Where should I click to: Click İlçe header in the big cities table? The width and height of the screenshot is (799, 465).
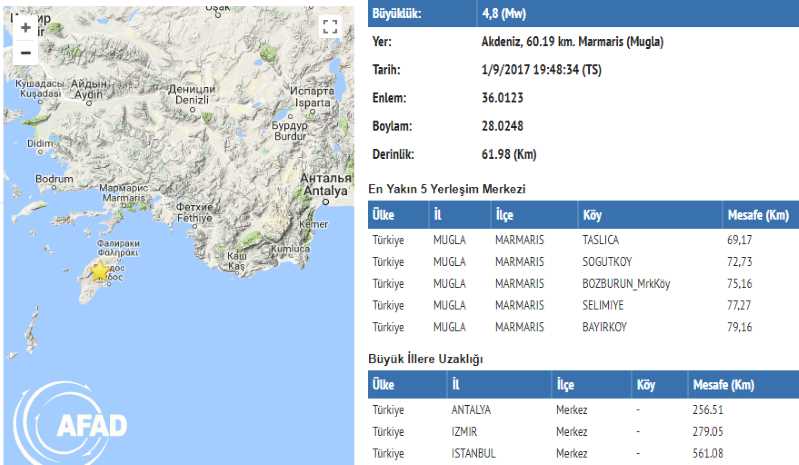[x=568, y=385]
